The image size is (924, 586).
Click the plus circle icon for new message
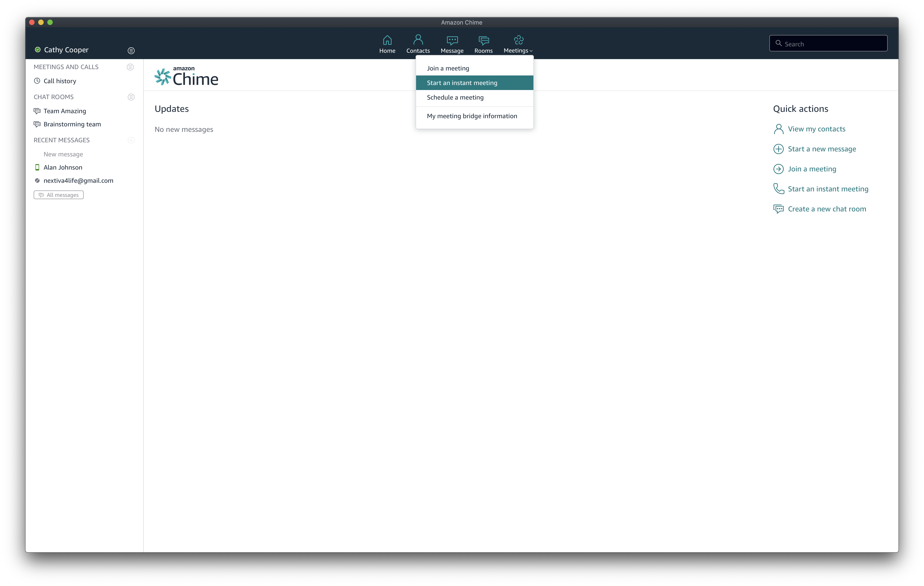pos(778,149)
